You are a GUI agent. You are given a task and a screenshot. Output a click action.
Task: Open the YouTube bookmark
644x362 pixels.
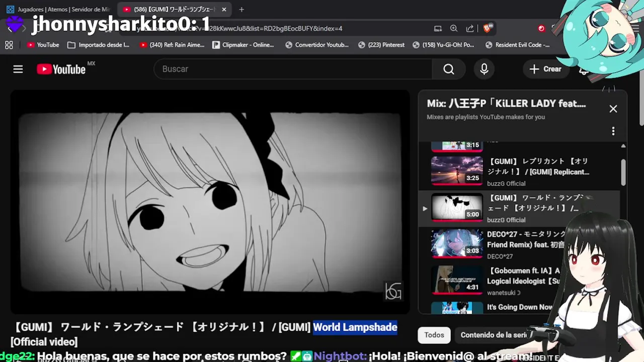pos(43,45)
